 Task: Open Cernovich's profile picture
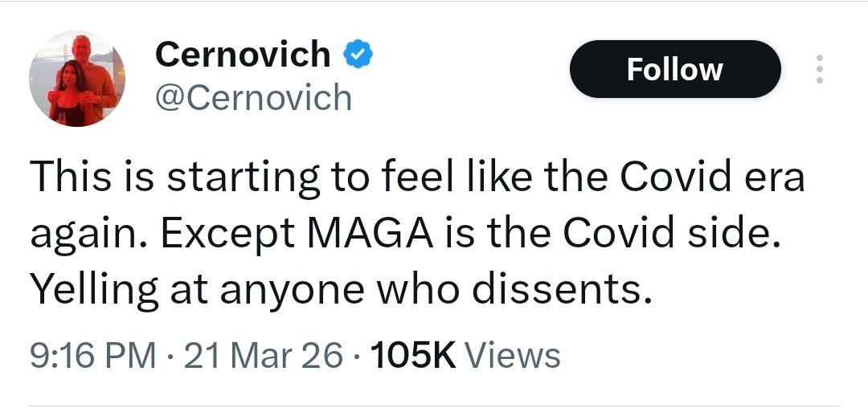click(x=77, y=79)
